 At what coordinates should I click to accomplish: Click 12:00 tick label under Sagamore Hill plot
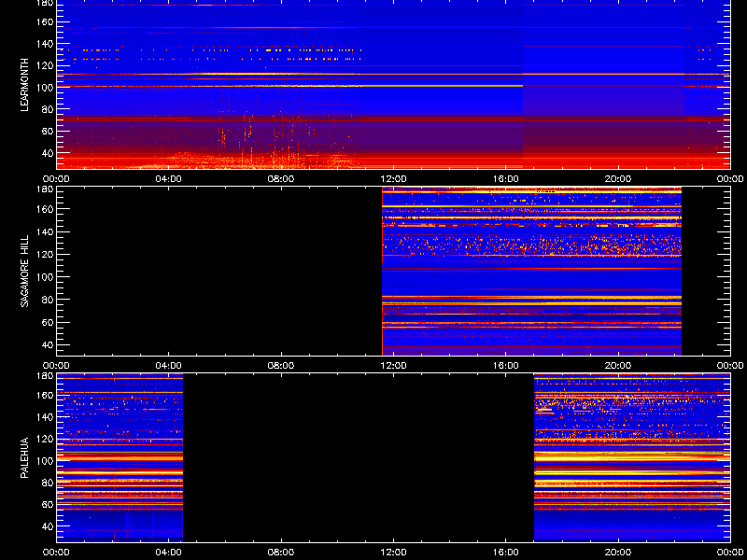[393, 366]
